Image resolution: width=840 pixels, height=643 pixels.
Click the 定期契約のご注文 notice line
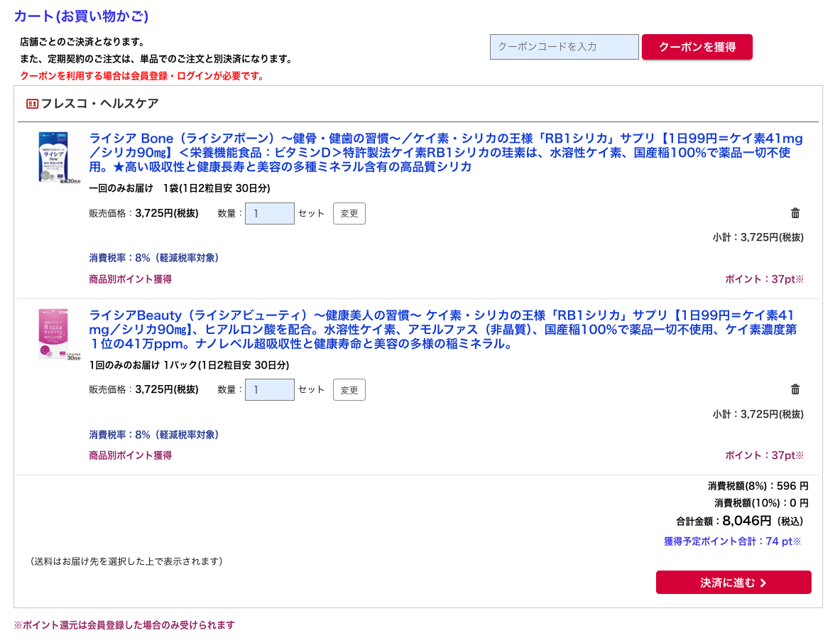pyautogui.click(x=156, y=59)
